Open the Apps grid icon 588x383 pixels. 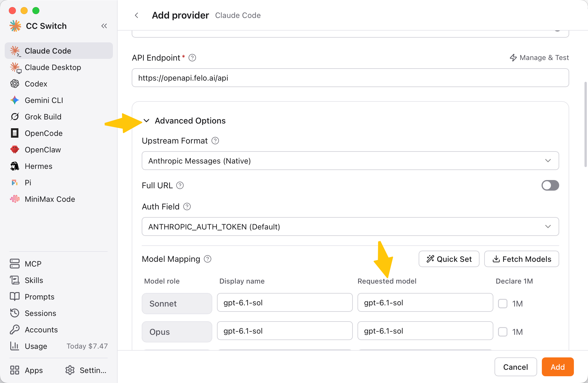(15, 370)
